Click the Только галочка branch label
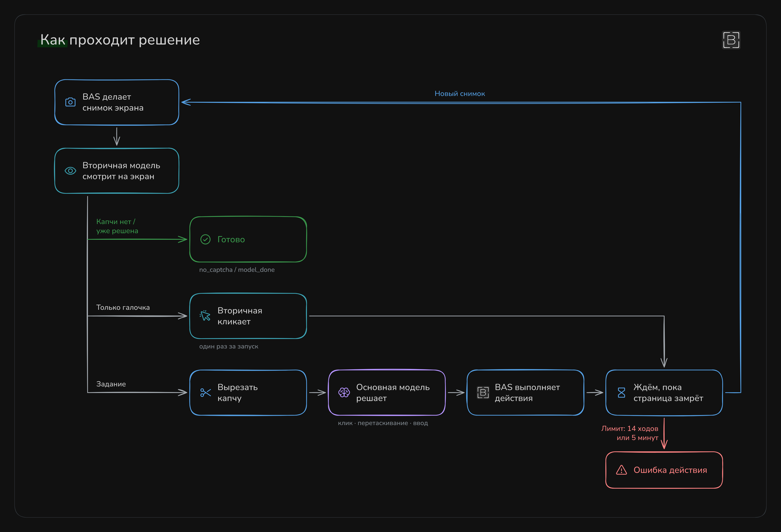 123,307
